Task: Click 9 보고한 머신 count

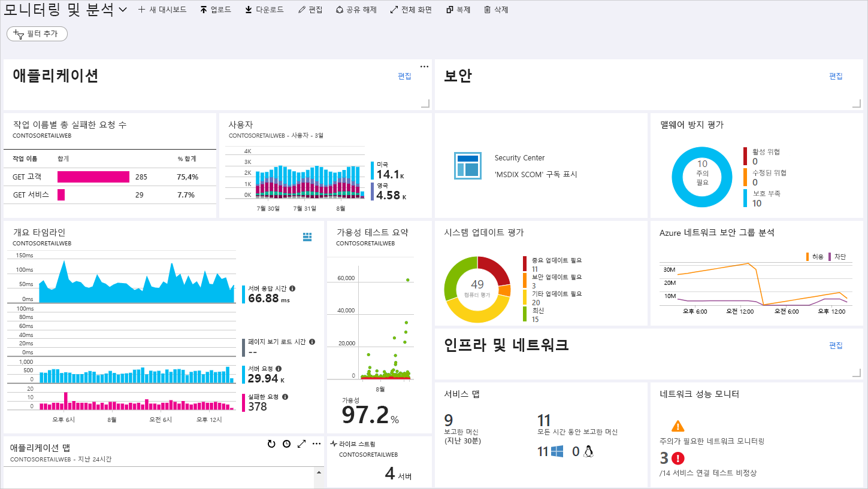Action: [x=449, y=420]
